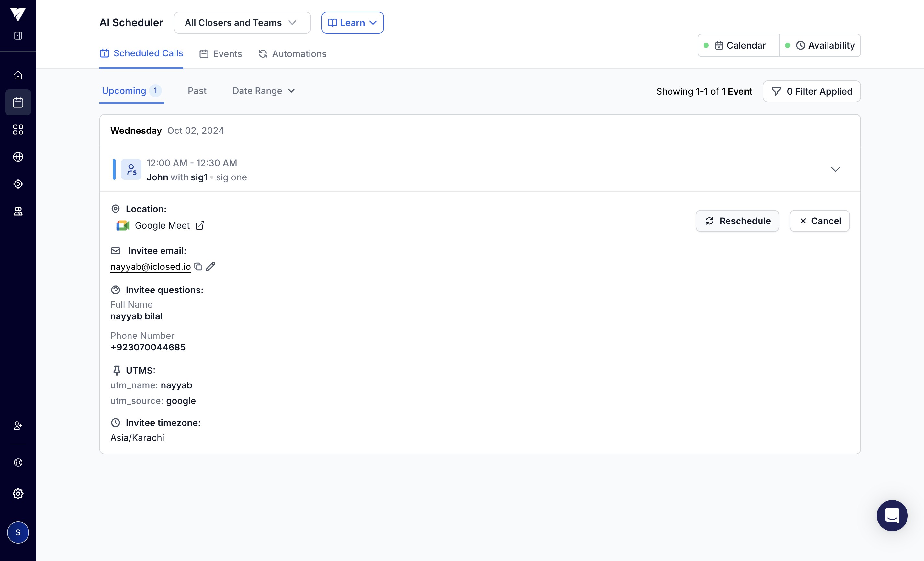Toggle the sidebar collapse icon

18,36
